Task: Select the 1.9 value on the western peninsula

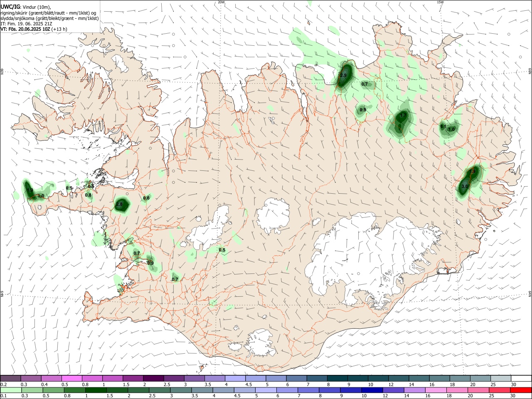Action: pos(30,190)
